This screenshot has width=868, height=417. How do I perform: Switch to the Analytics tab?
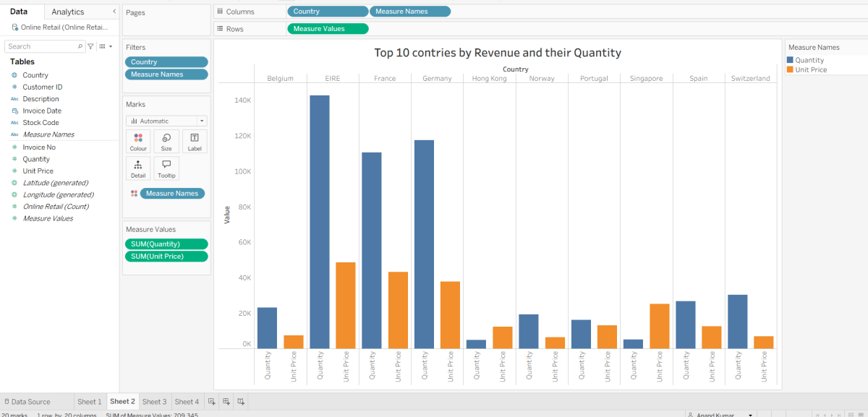(x=67, y=12)
